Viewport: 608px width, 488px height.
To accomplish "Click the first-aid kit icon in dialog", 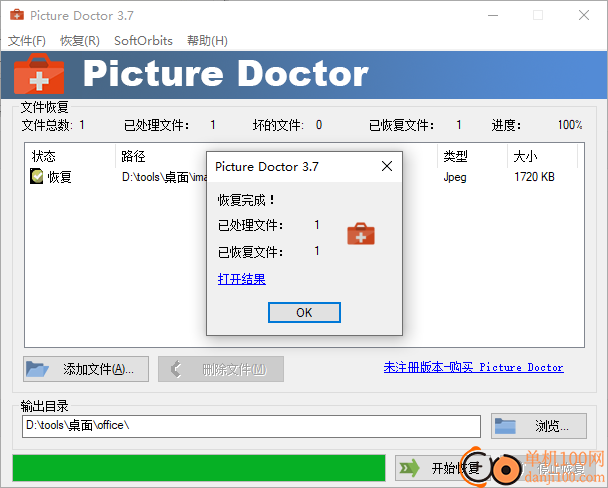I will [361, 234].
